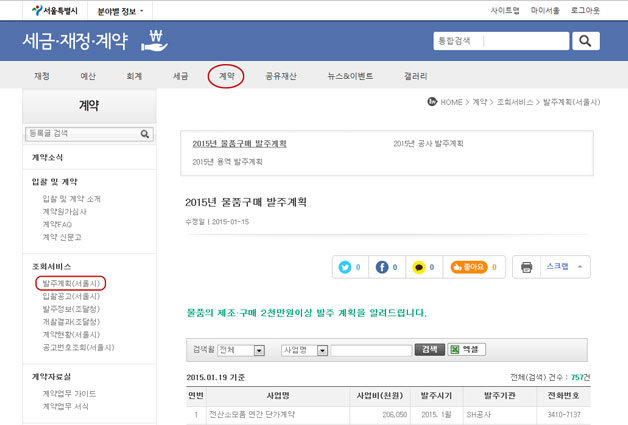Click the magnifier button beside 통합검색

click(585, 41)
